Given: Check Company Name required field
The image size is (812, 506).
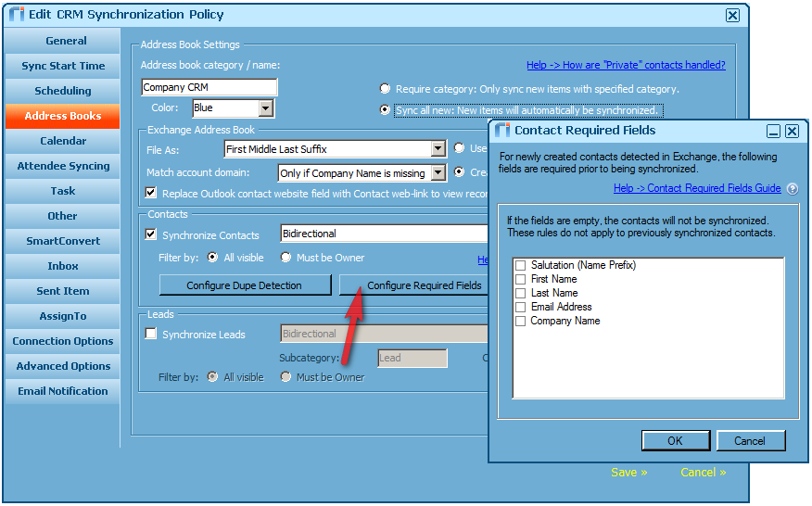Looking at the screenshot, I should tap(520, 321).
